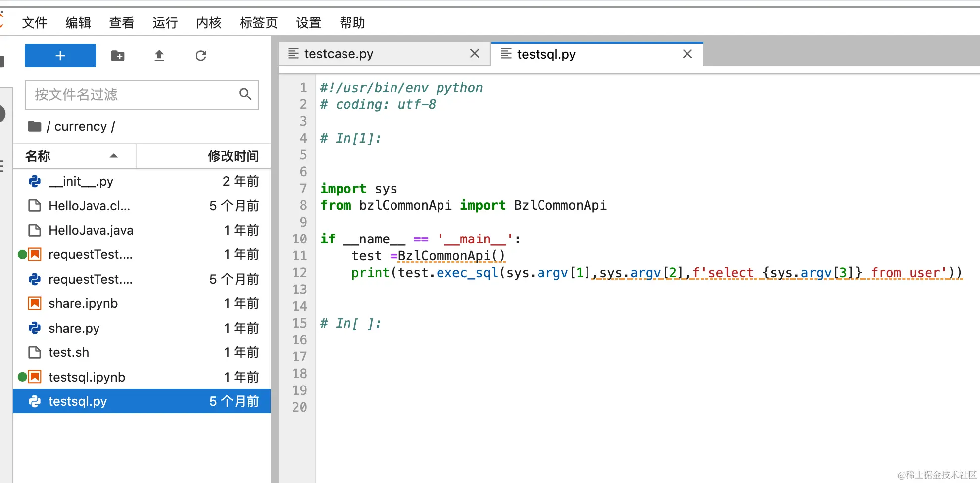
Task: Click the '# In[1]:' comment line
Action: tap(351, 138)
